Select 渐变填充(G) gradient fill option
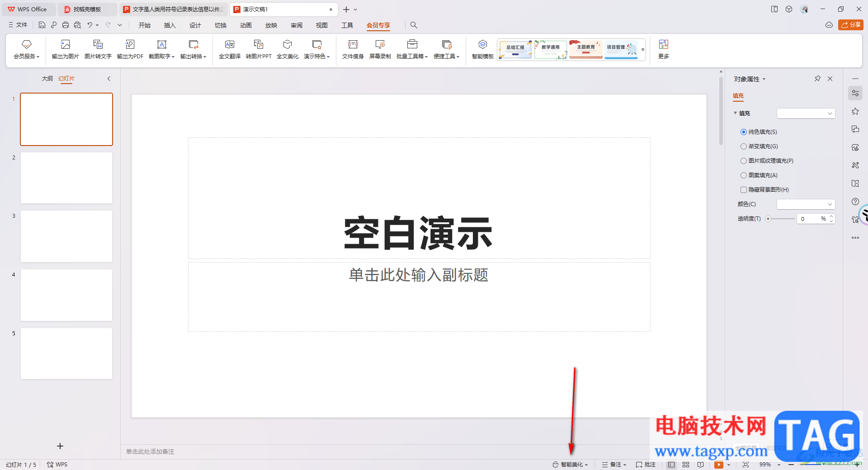This screenshot has width=868, height=470. click(759, 146)
